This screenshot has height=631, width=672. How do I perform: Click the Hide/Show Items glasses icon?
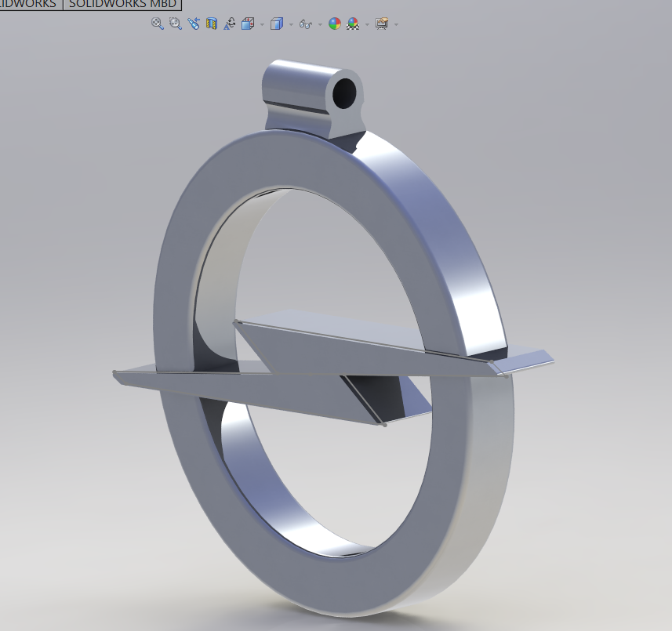tap(306, 24)
